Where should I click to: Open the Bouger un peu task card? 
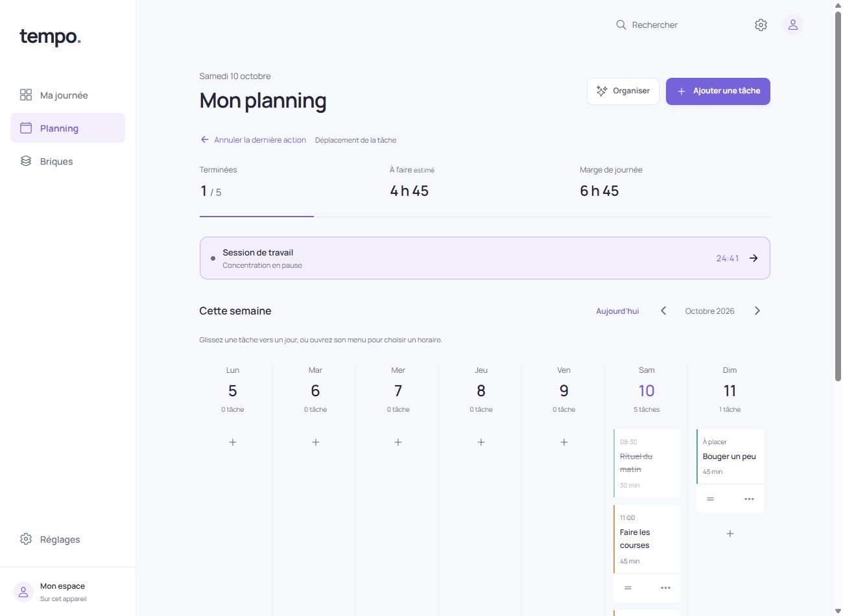click(730, 456)
